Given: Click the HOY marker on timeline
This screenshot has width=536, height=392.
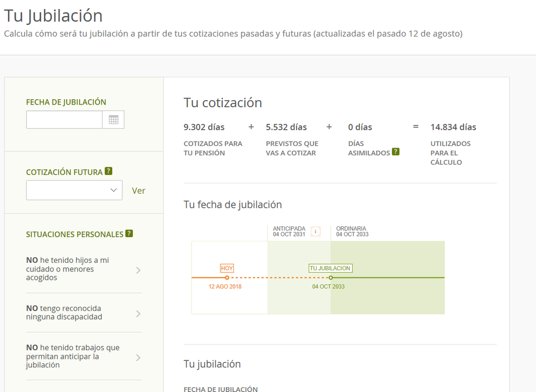Looking at the screenshot, I should (227, 268).
